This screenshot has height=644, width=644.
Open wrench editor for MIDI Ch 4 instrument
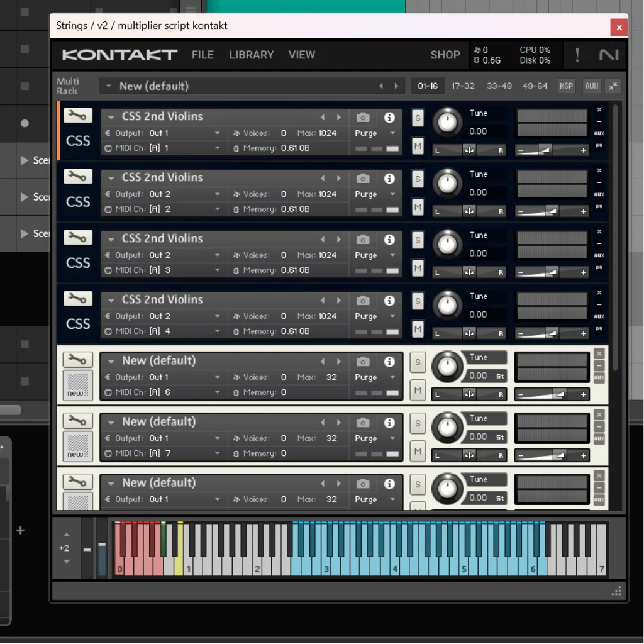tap(77, 299)
